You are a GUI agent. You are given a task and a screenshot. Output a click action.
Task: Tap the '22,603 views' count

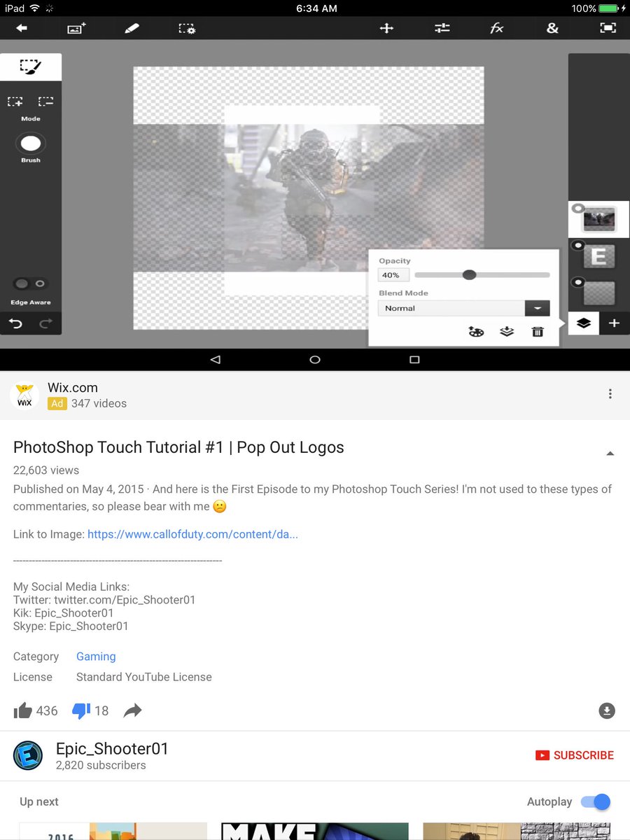(46, 470)
